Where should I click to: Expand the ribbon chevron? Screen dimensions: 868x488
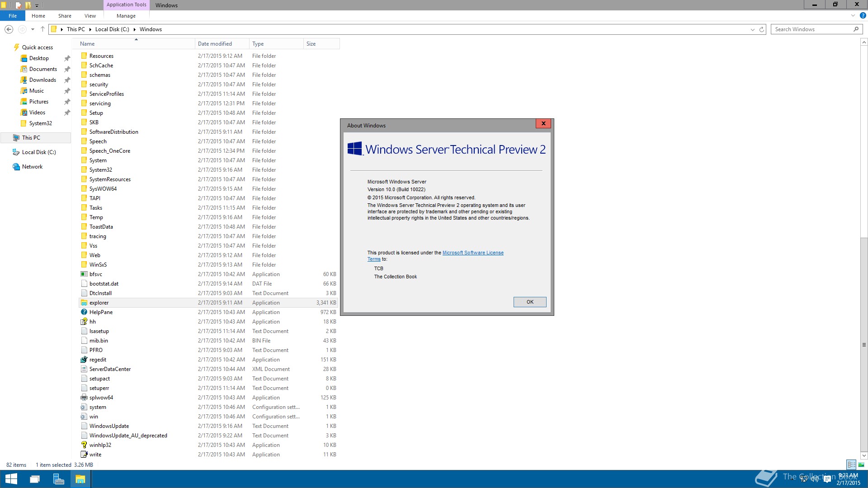853,15
